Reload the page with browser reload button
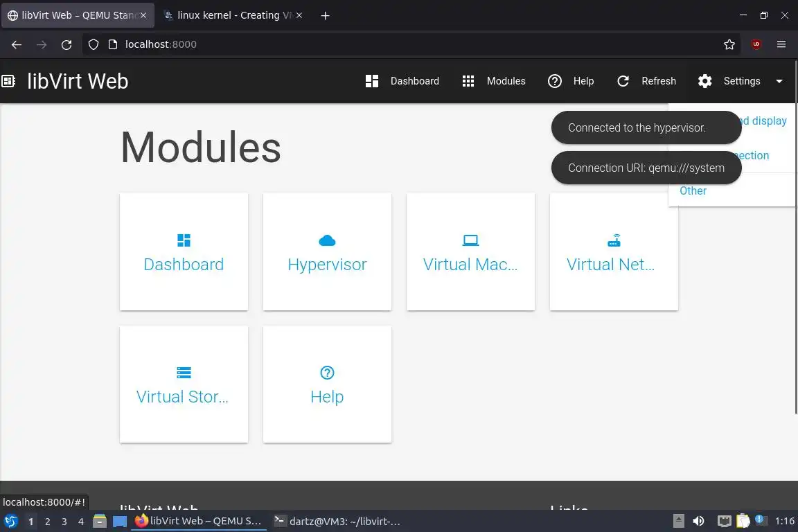 [66, 45]
